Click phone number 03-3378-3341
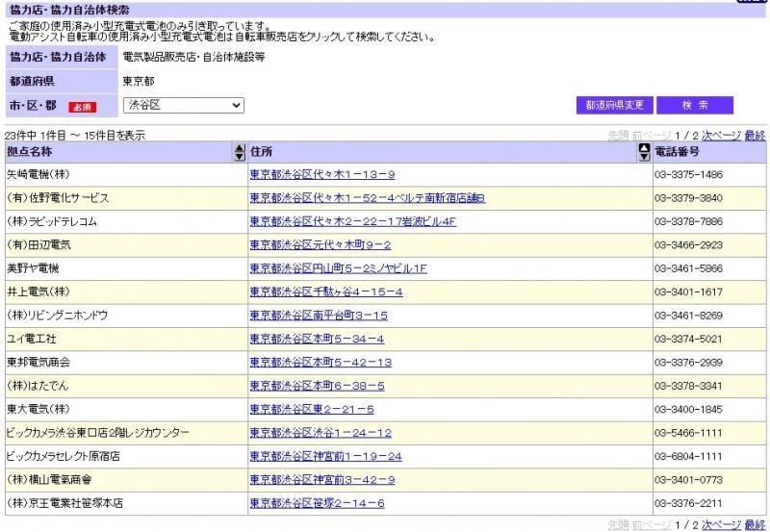The image size is (770, 532). tap(688, 386)
